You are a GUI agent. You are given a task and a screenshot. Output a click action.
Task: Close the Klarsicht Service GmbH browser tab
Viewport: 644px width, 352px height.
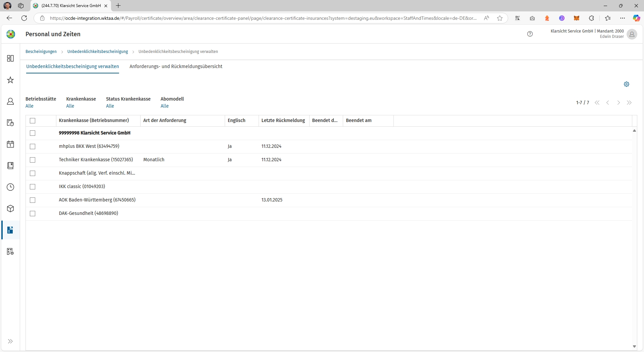tap(106, 6)
